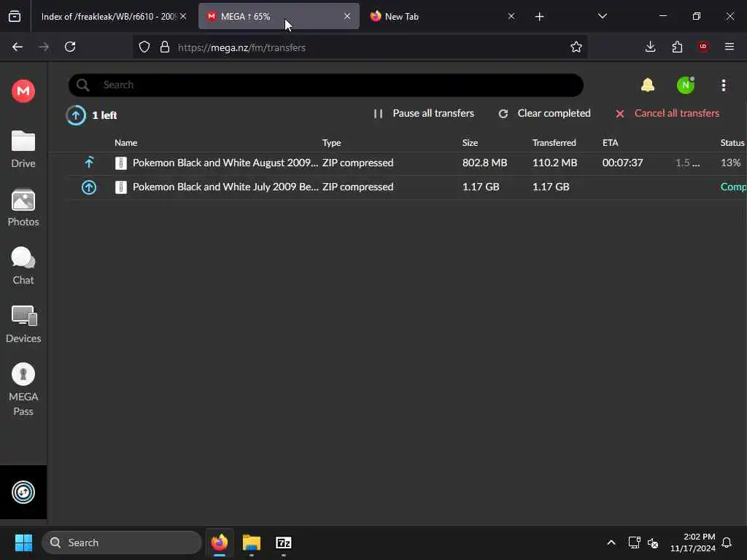Show hidden system tray icons
The height and width of the screenshot is (560, 747).
(x=611, y=542)
